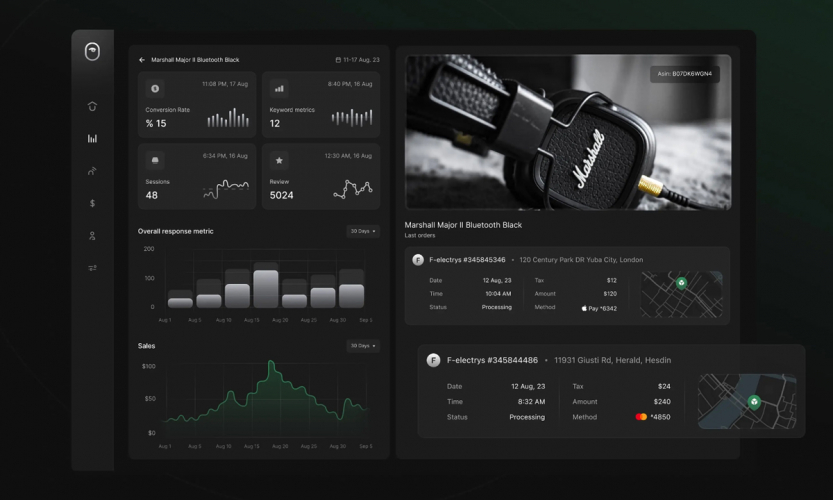Expand 30 Days dropdown for Overall response metric
833x500 pixels.
coord(363,231)
